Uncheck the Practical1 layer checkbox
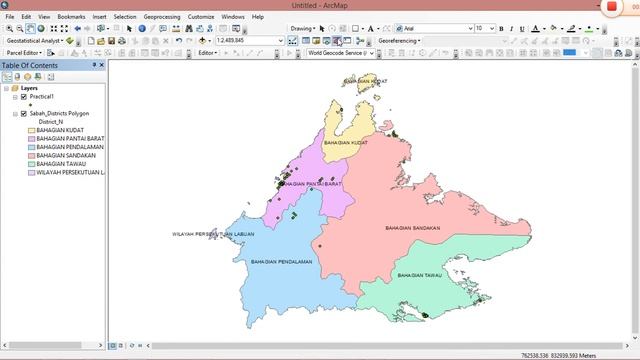Viewport: 640px width, 360px height. coord(24,97)
